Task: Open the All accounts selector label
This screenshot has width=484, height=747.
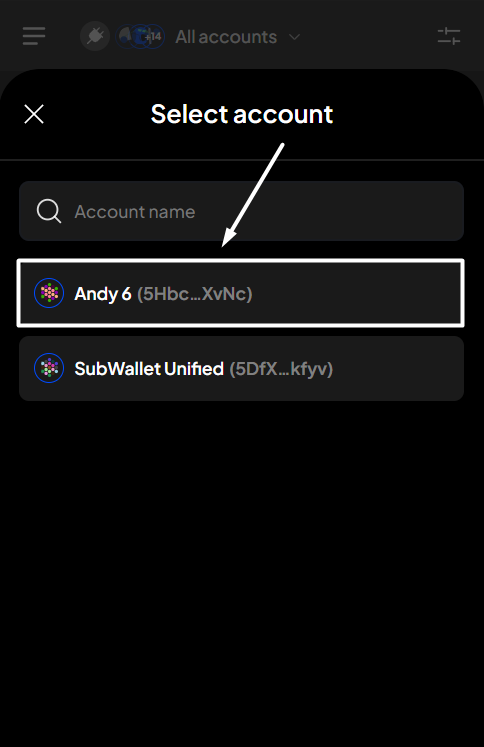Action: (x=226, y=37)
